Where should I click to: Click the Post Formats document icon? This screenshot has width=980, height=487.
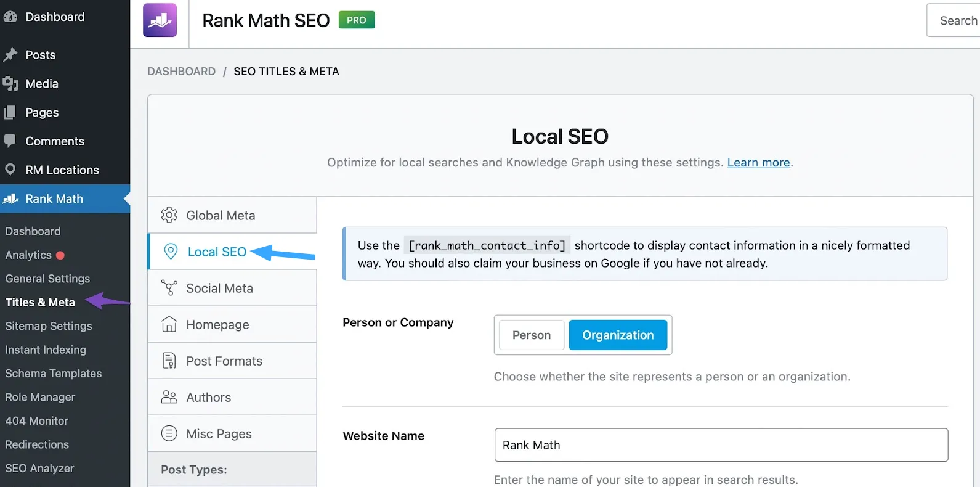pos(169,361)
